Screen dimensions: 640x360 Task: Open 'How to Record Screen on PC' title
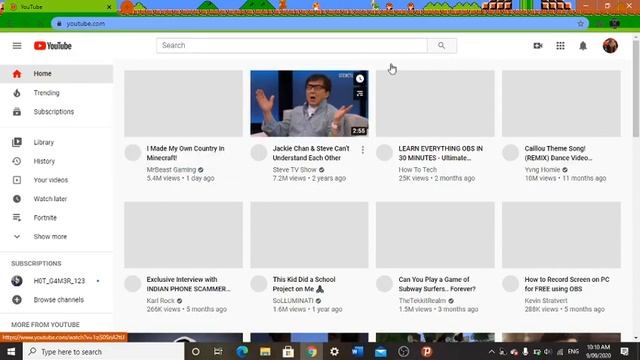(x=567, y=284)
